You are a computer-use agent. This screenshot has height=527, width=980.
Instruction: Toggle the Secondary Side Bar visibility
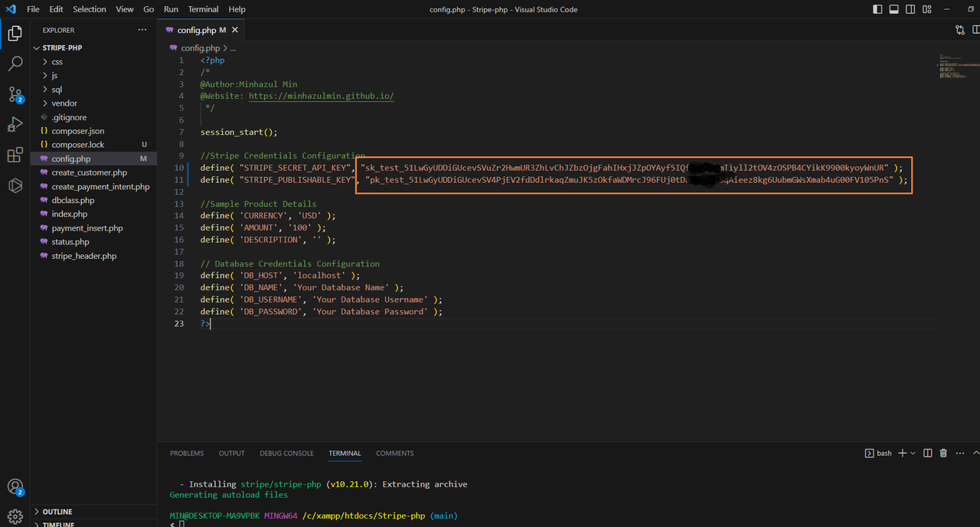910,9
